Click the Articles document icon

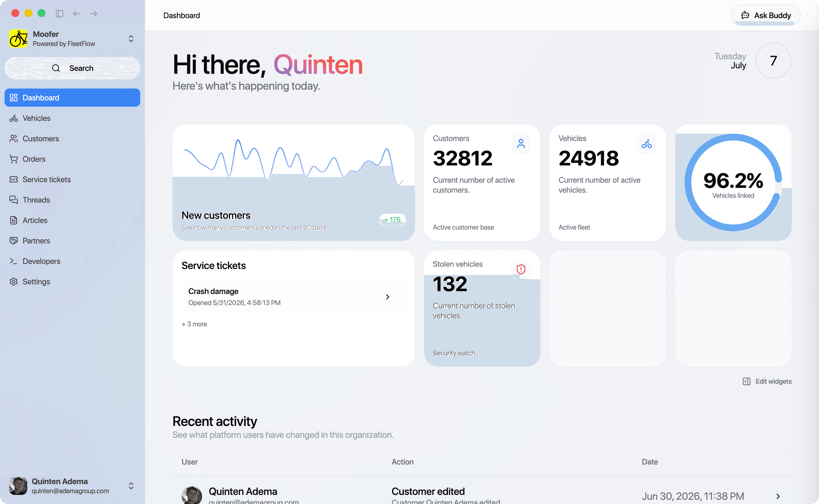coord(14,220)
